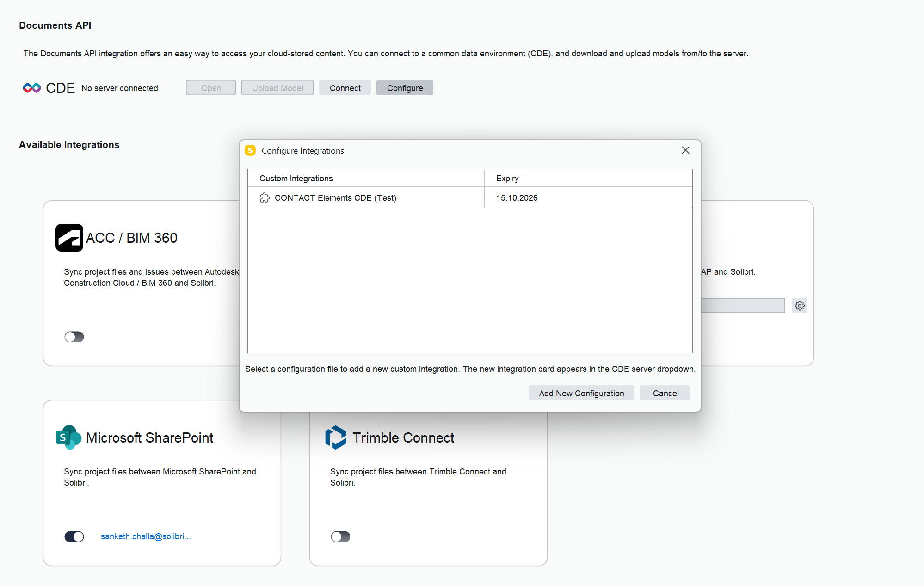This screenshot has height=585, width=924.
Task: Click the Solibri icon in dialog title bar
Action: point(250,150)
